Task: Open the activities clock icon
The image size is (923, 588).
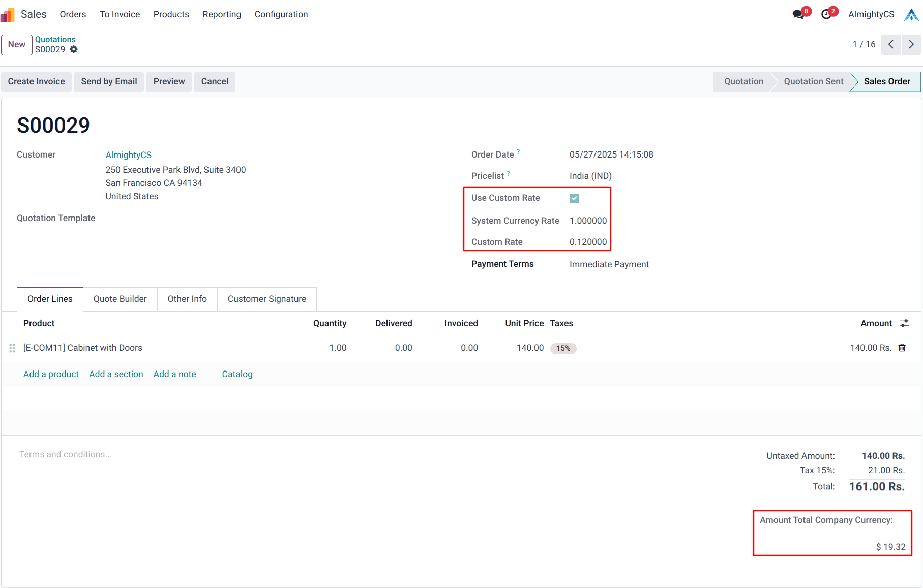Action: (x=826, y=14)
